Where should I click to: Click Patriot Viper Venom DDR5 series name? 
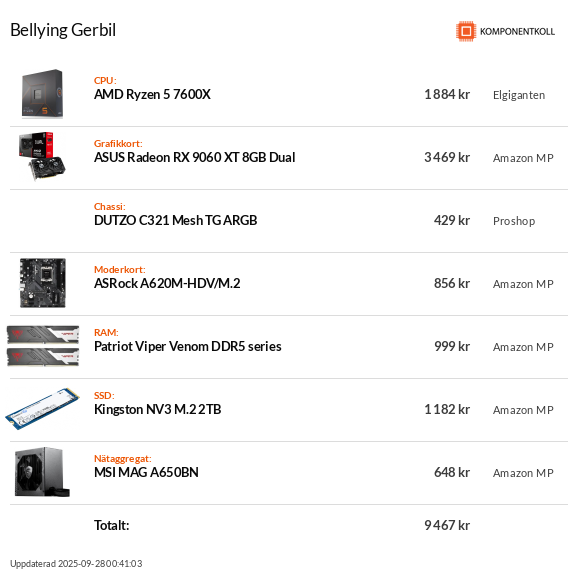coord(188,346)
